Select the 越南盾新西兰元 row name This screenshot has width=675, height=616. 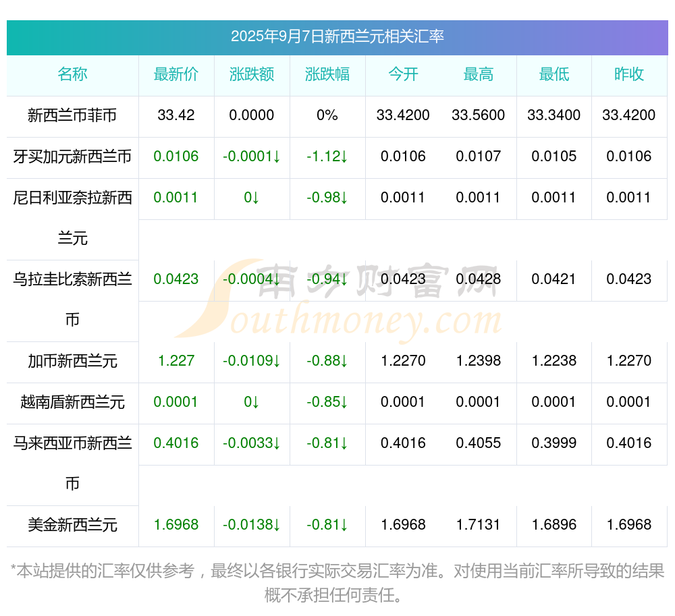coord(72,402)
